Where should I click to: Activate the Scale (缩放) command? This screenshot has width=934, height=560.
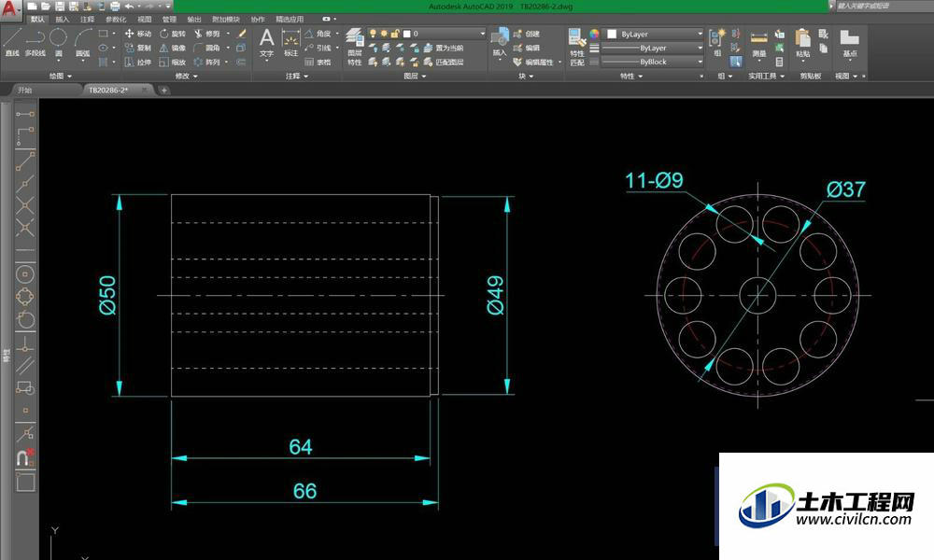[x=174, y=62]
